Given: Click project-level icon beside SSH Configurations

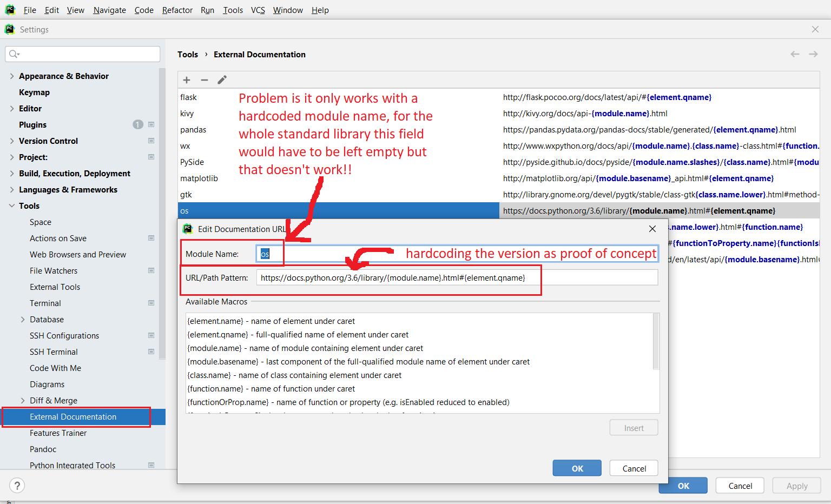Looking at the screenshot, I should point(151,335).
